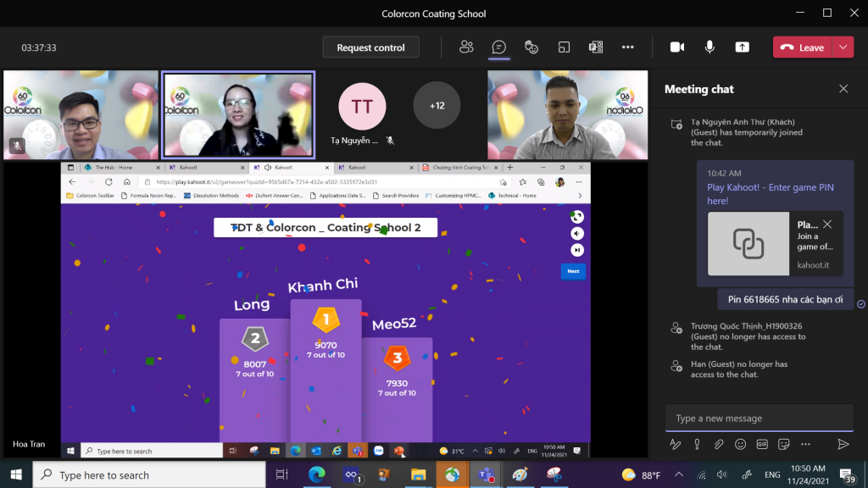Image resolution: width=868 pixels, height=488 pixels.
Task: Open the reactions and raise hand menu
Action: (x=531, y=47)
